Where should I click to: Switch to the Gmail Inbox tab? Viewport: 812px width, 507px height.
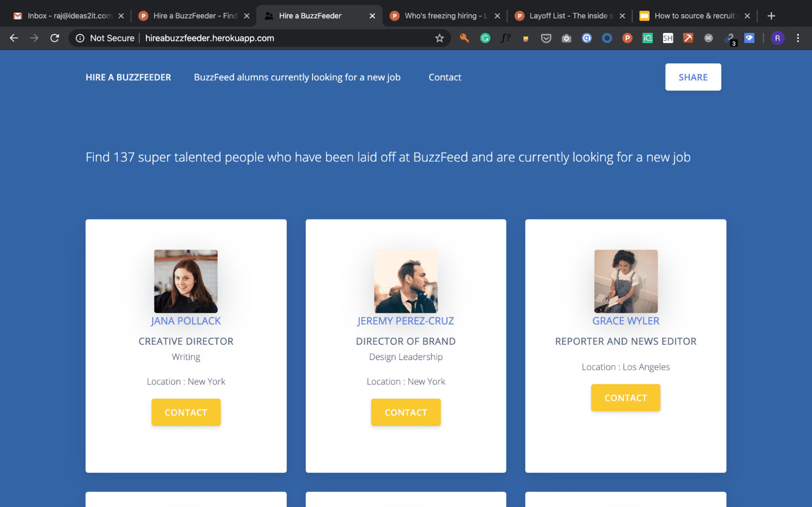tap(68, 15)
